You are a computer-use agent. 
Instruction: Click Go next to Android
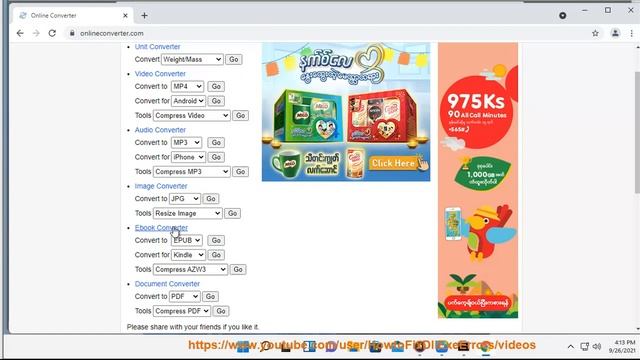click(216, 101)
